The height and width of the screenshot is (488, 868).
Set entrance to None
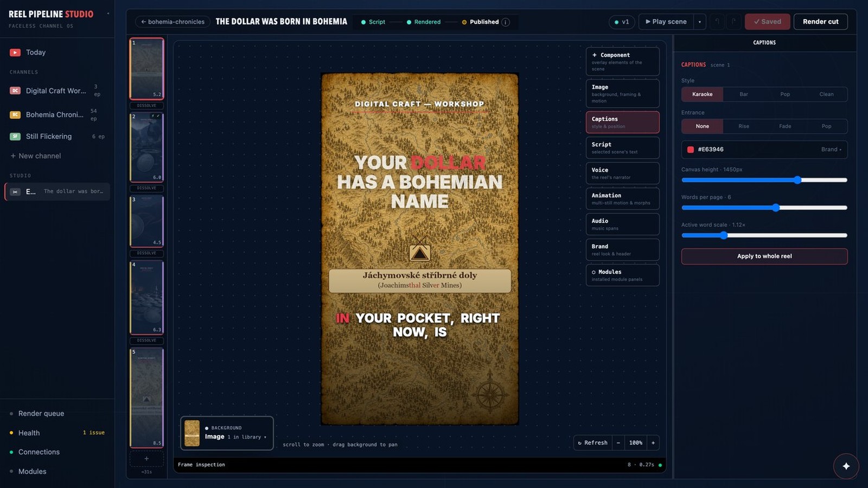click(702, 126)
